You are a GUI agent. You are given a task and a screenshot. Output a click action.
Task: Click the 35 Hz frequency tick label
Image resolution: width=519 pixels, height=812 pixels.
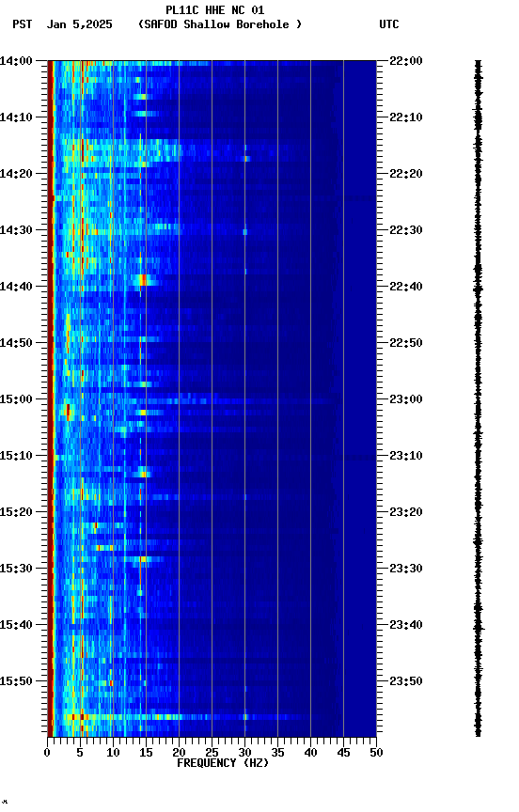[277, 753]
